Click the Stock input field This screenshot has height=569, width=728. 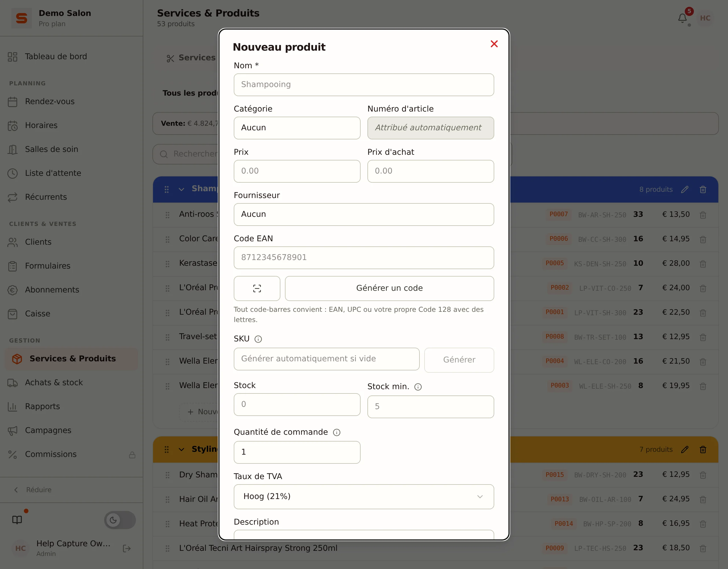click(x=297, y=404)
